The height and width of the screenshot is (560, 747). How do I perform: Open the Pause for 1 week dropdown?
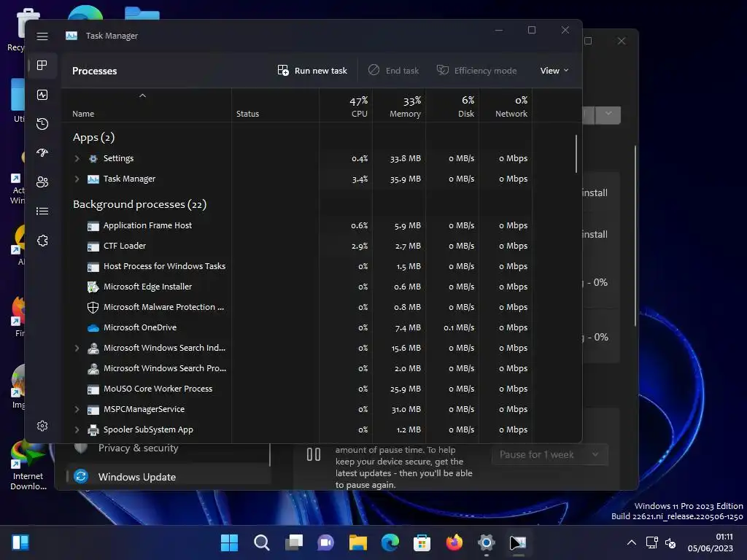pyautogui.click(x=549, y=455)
